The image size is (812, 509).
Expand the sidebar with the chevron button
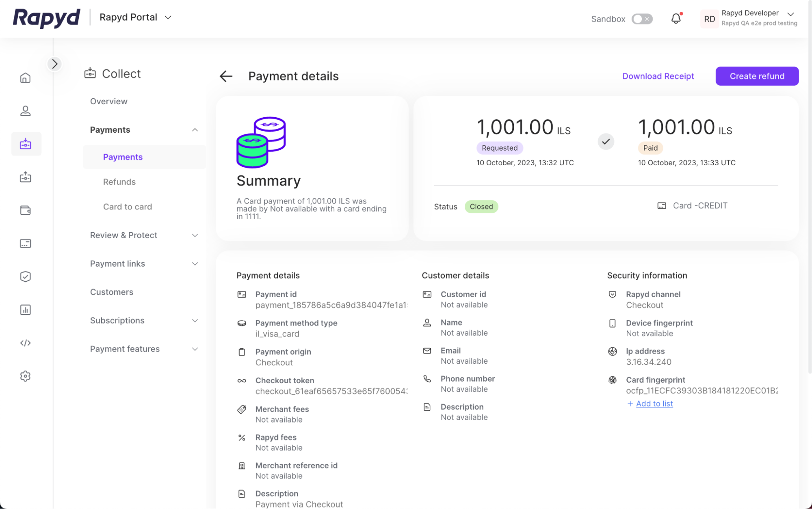54,64
